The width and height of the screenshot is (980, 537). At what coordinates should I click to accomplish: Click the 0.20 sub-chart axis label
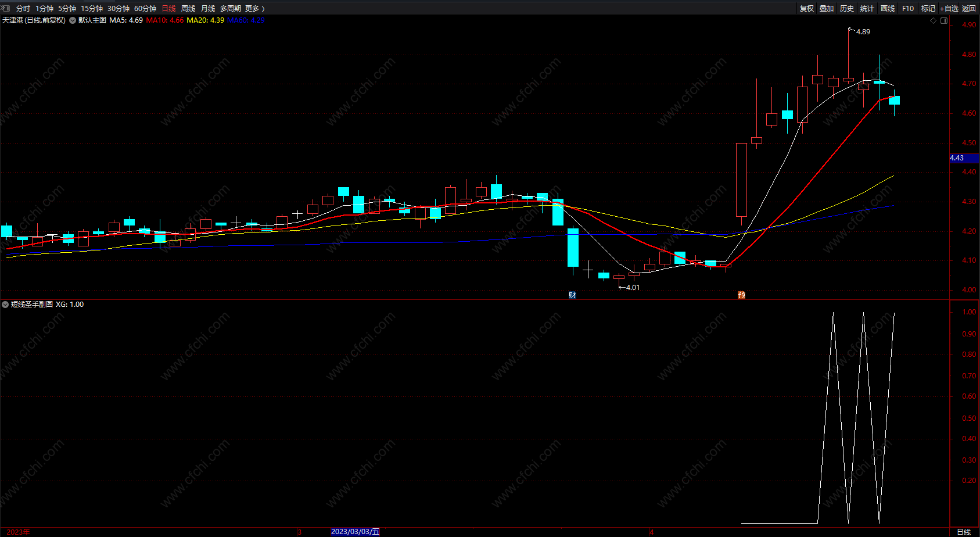[x=969, y=481]
